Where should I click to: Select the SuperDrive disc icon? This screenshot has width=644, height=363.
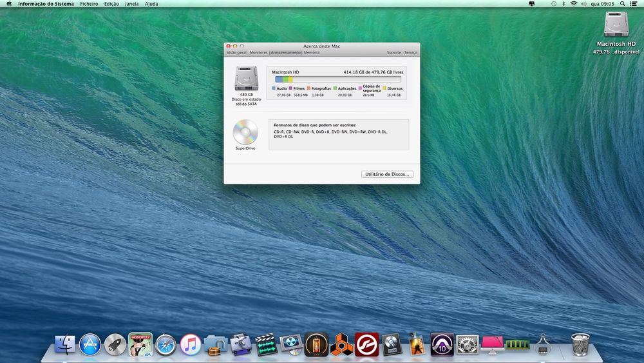[245, 132]
